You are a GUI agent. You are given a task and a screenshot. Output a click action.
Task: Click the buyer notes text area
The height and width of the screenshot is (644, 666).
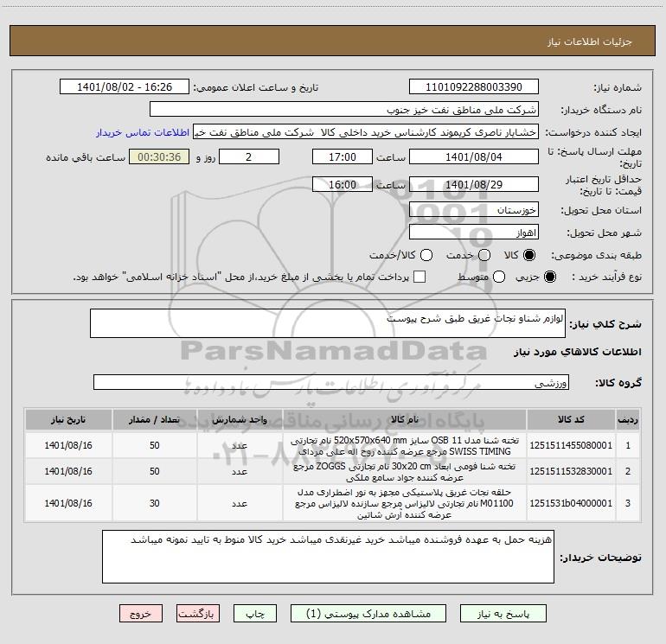[328, 557]
